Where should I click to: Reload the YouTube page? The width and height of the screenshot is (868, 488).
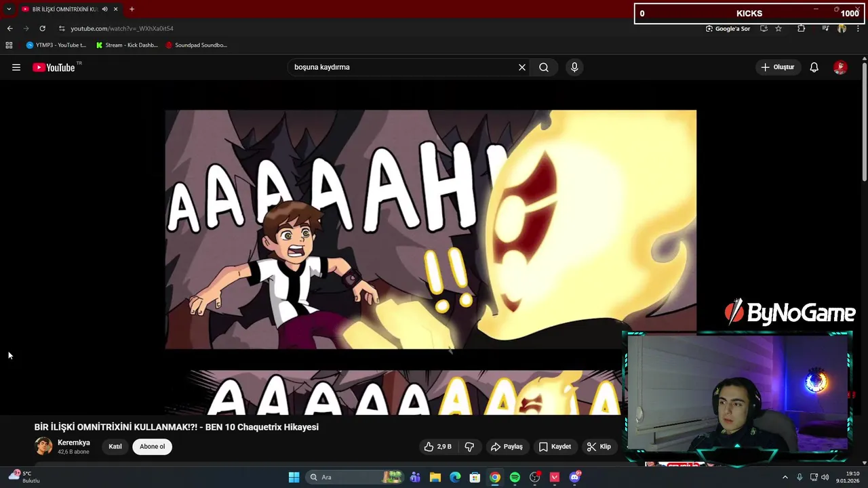click(42, 28)
